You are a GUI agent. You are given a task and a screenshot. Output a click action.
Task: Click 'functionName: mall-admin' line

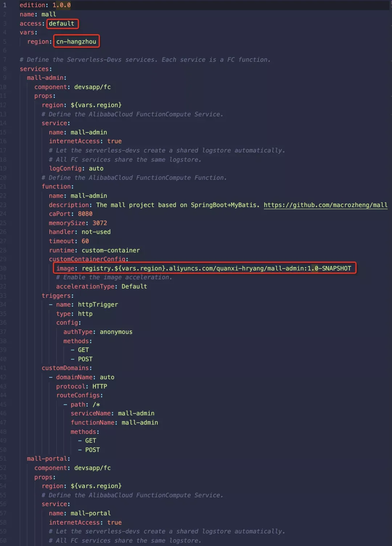click(x=114, y=422)
